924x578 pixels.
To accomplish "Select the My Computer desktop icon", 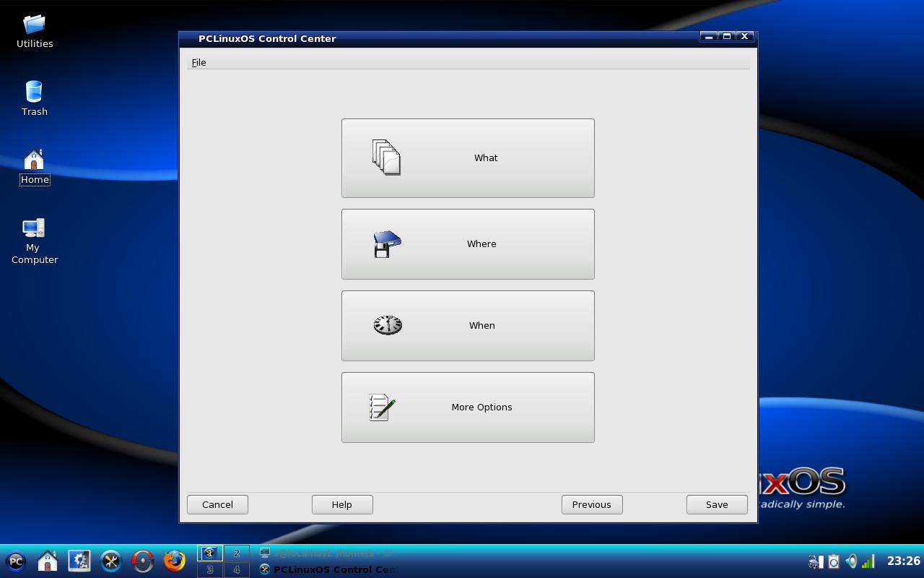I will pos(35,241).
